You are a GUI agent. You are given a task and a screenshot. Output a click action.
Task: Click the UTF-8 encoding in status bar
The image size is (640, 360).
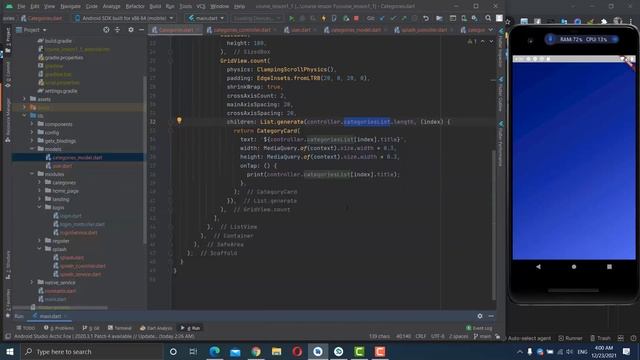tap(438, 337)
